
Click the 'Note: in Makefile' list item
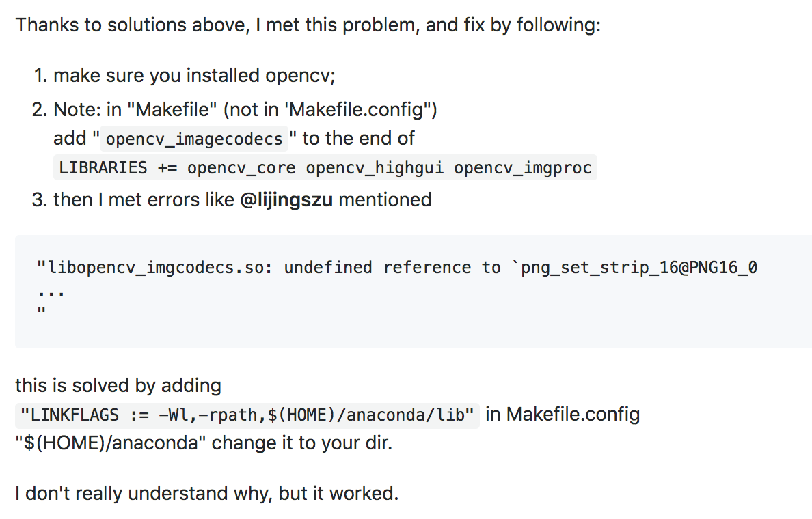click(245, 110)
